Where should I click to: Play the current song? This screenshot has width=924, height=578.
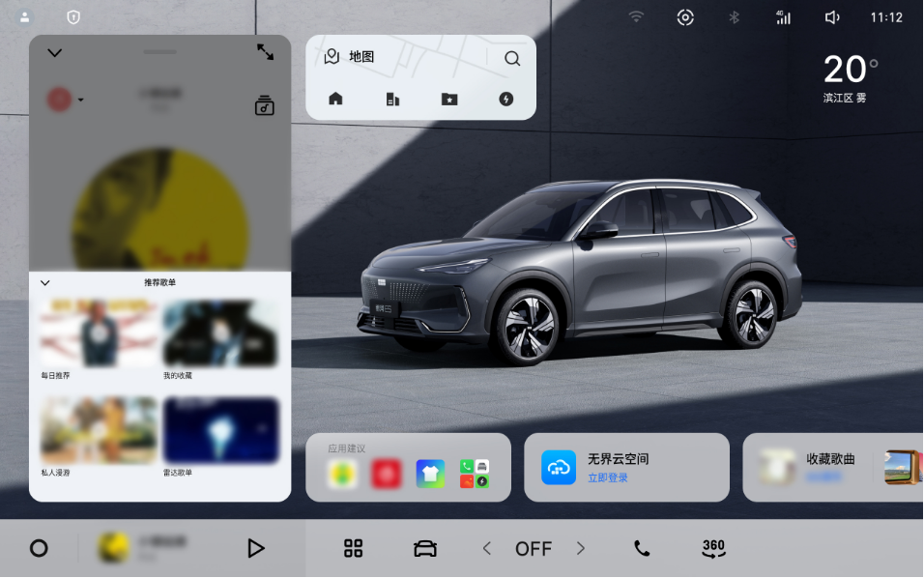255,548
